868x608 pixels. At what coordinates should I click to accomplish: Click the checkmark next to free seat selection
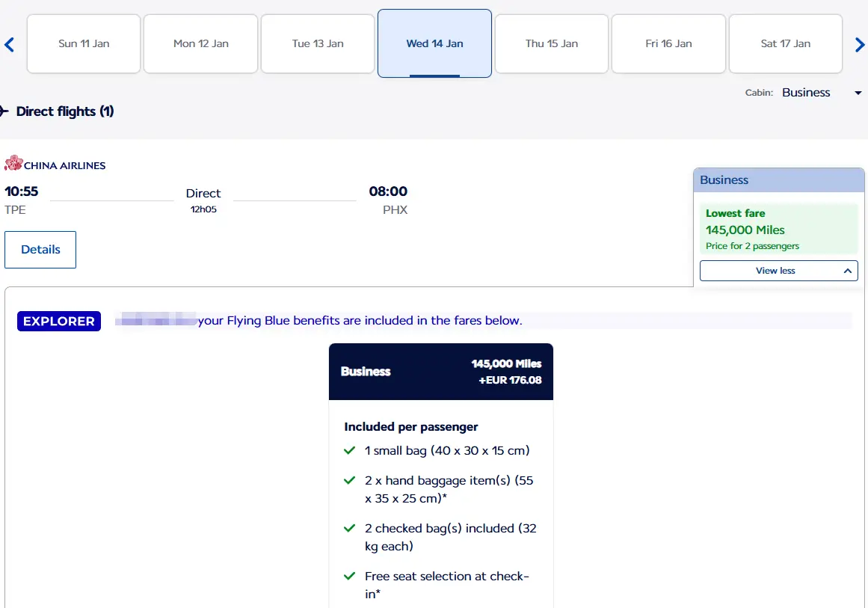[x=349, y=576]
